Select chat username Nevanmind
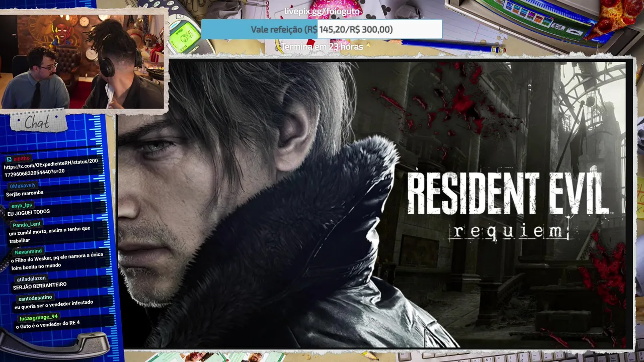 tap(28, 251)
